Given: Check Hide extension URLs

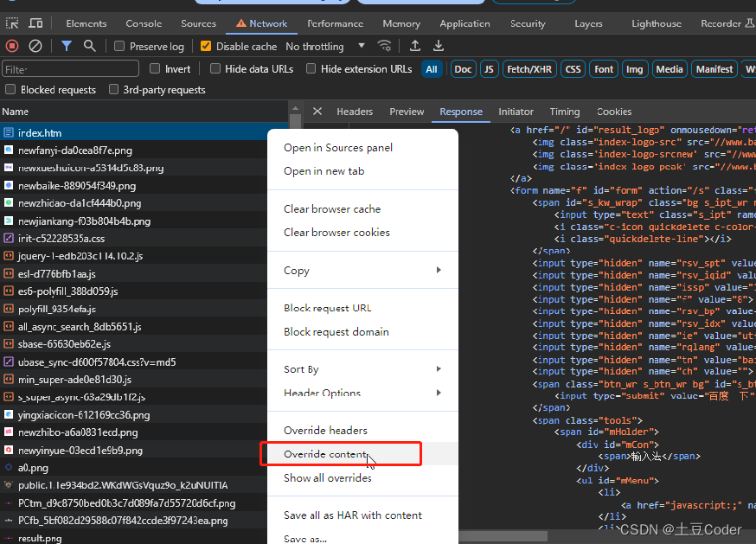Looking at the screenshot, I should 311,68.
